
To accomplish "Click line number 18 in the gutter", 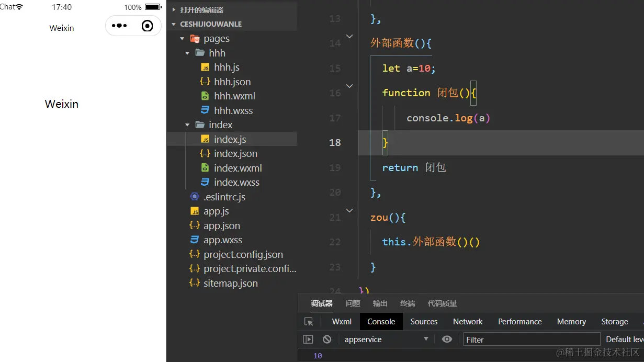I will pos(335,142).
